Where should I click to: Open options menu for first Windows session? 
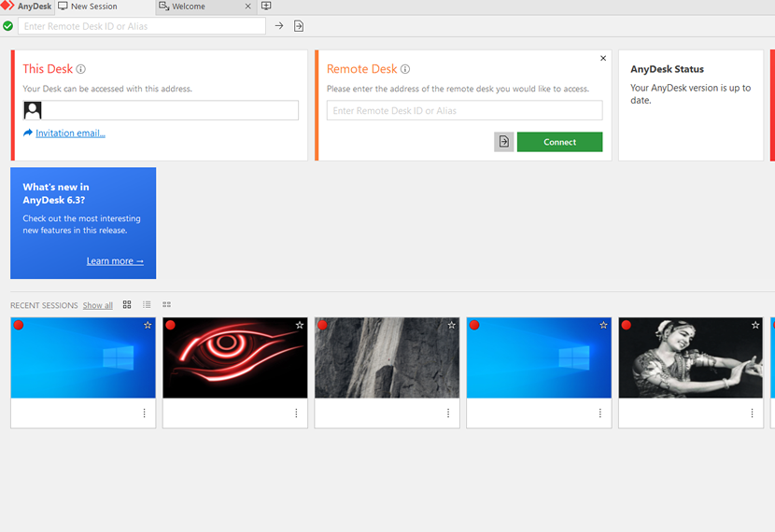(x=145, y=413)
